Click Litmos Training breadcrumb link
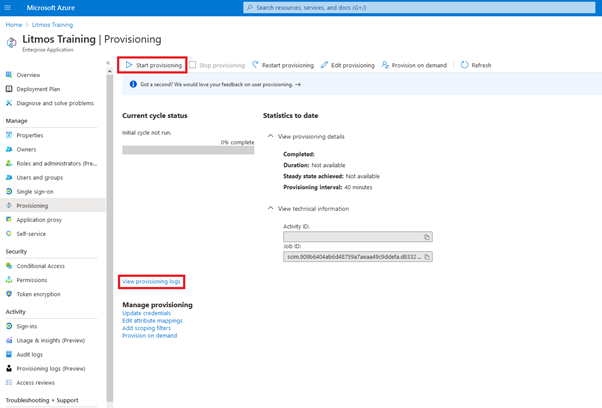 tap(52, 25)
